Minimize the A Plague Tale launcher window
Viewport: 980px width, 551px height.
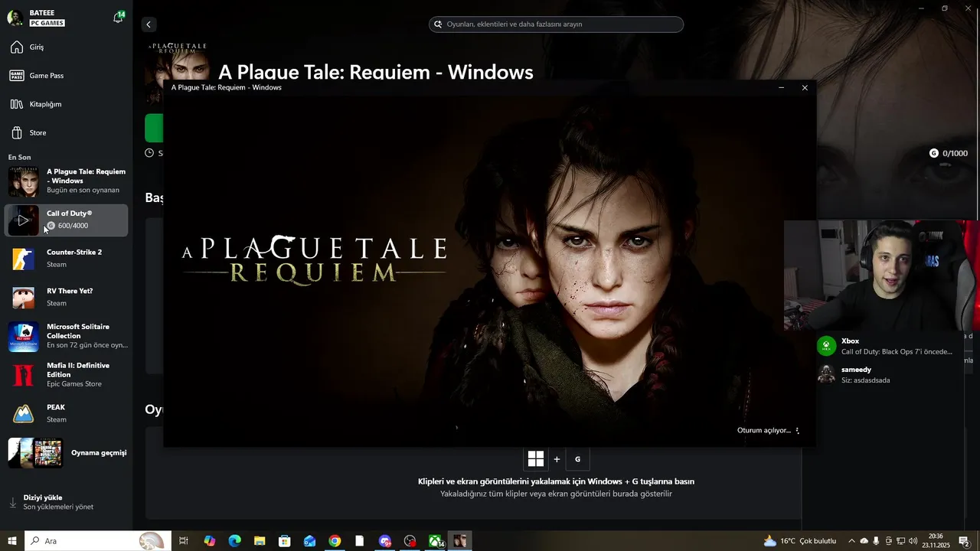tap(781, 88)
